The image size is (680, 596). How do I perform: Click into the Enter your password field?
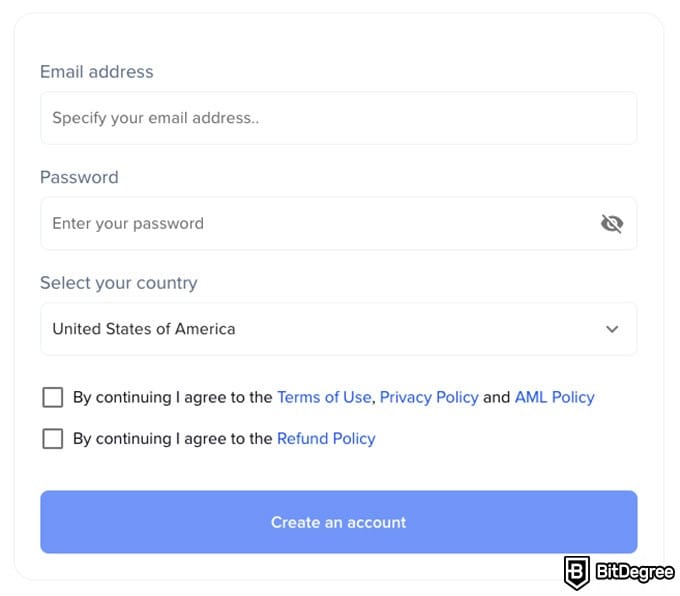[310, 224]
